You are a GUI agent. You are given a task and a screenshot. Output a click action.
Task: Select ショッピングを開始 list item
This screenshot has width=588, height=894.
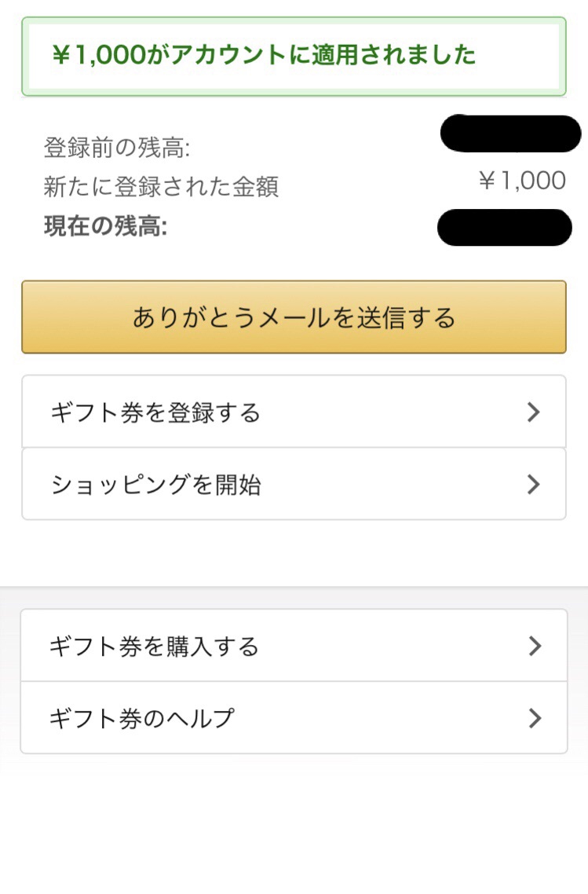coord(294,484)
